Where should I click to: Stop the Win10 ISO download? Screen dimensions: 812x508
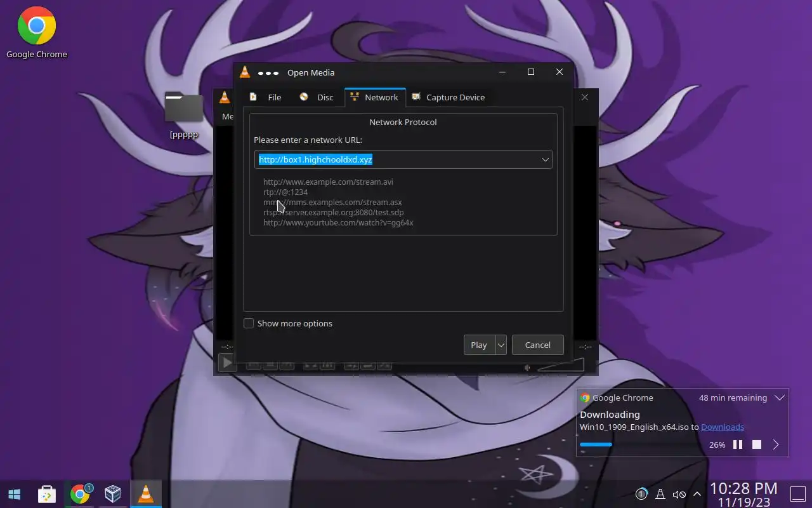point(757,444)
